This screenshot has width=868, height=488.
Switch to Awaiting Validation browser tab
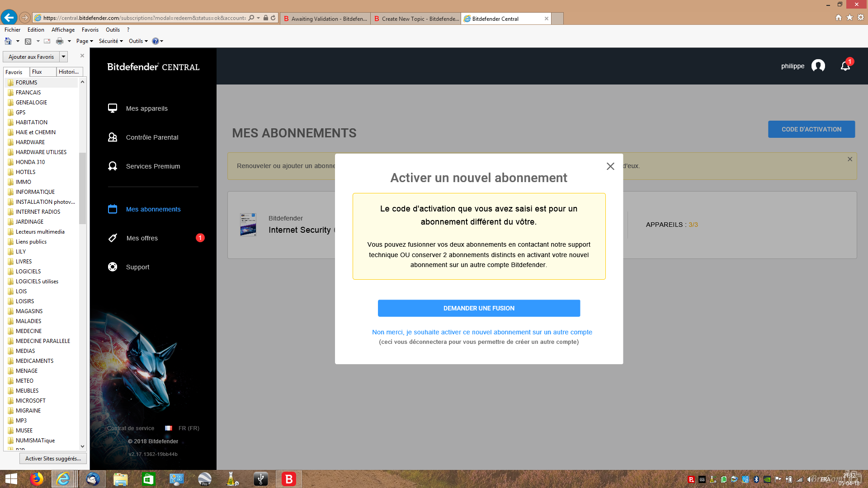[325, 19]
